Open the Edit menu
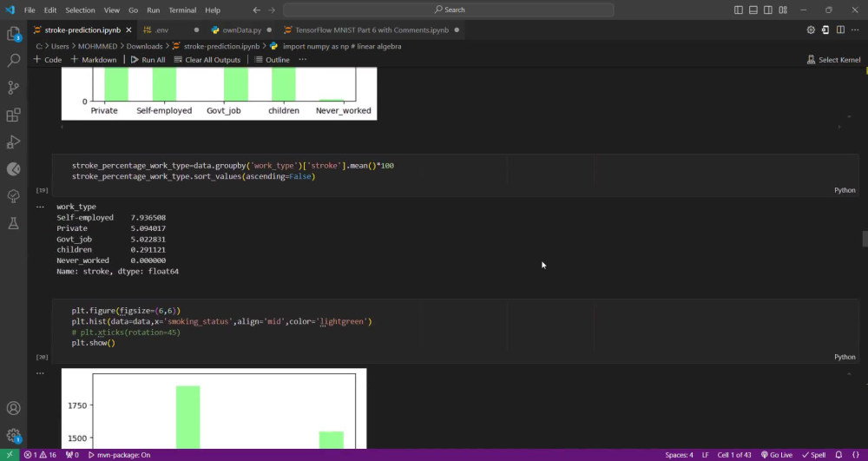This screenshot has width=868, height=461. [x=50, y=10]
